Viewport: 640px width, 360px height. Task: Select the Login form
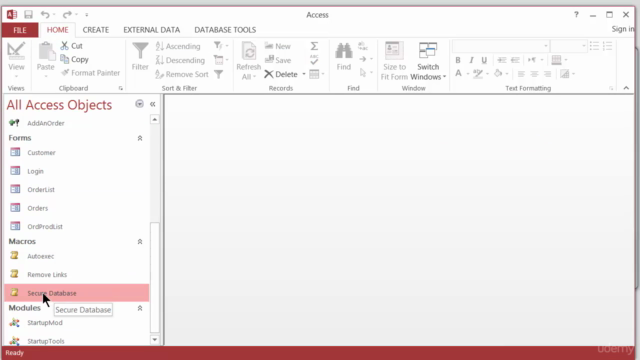tap(77, 171)
